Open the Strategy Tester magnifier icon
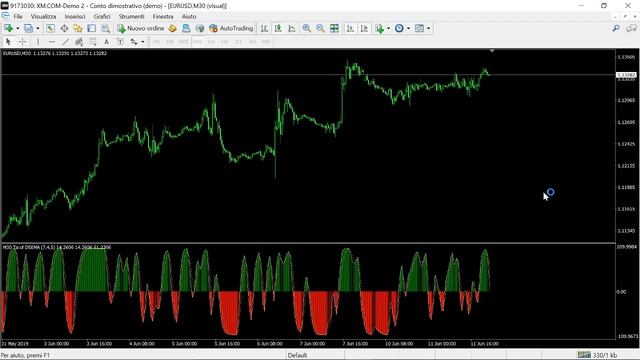The width and height of the screenshot is (640, 360). point(105,28)
